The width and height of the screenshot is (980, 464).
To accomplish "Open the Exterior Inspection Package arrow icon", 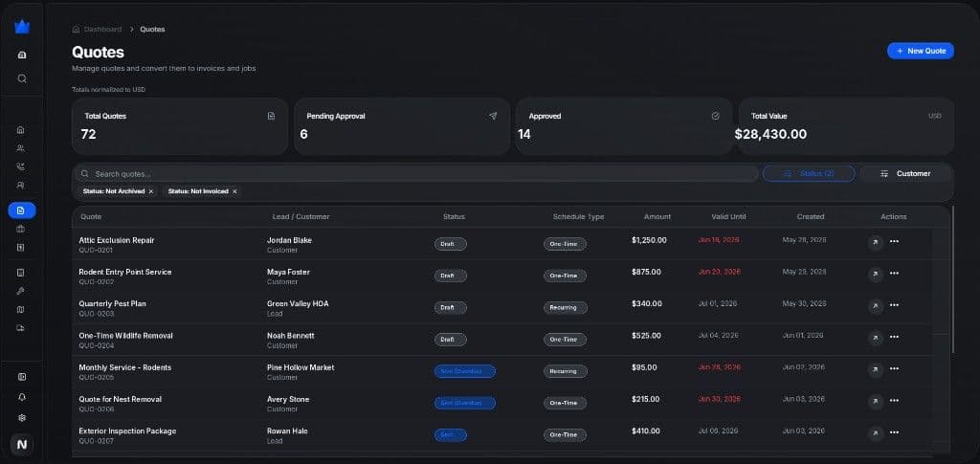I will point(876,432).
